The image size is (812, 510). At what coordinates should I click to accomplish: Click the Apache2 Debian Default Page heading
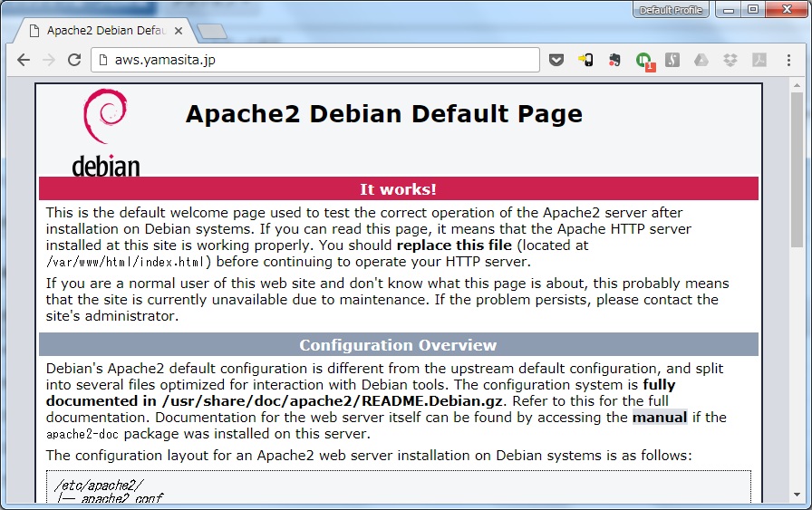(383, 114)
